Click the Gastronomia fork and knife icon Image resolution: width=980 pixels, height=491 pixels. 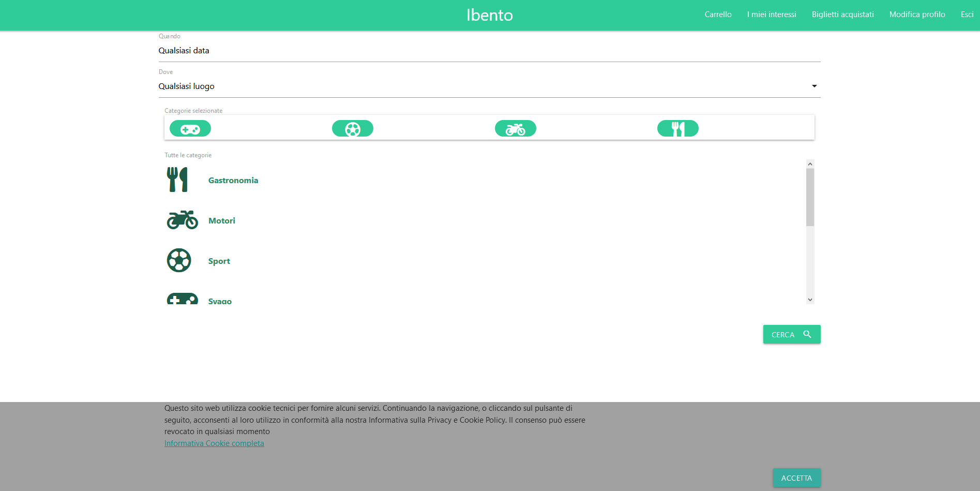point(177,180)
